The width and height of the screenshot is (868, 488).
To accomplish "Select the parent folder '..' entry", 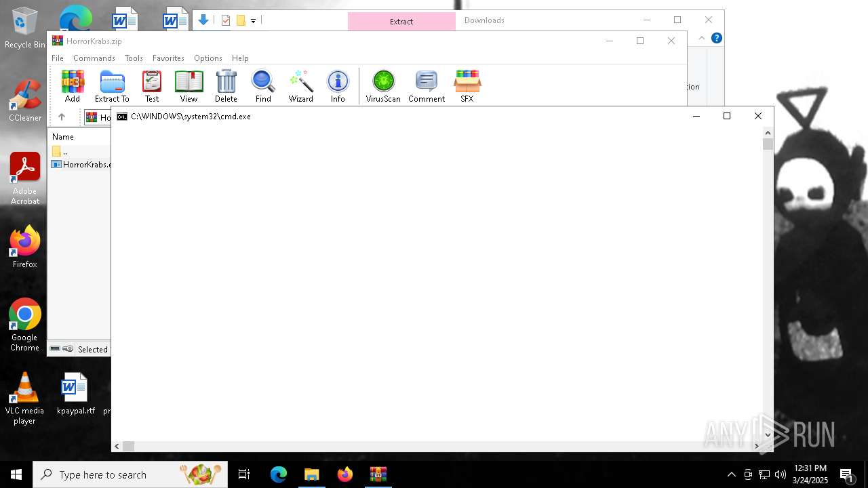I will (x=81, y=152).
